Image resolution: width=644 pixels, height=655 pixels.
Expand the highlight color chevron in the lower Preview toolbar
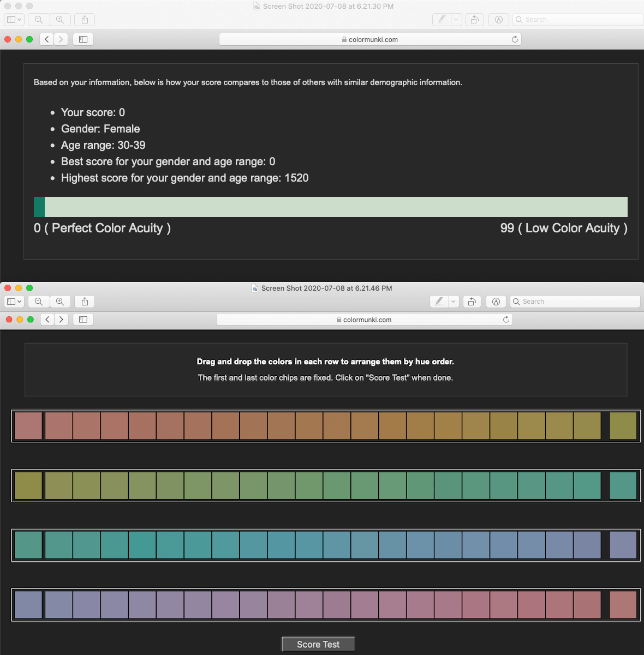tap(453, 302)
